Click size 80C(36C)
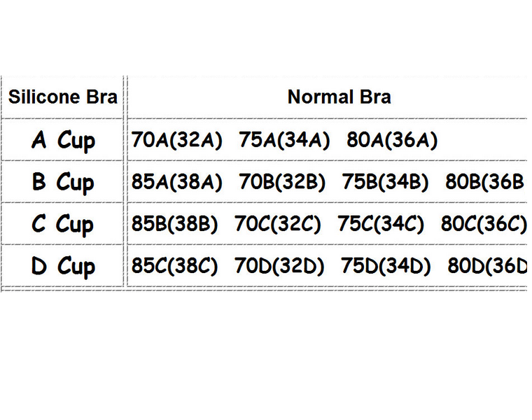532x420 pixels. 484,224
